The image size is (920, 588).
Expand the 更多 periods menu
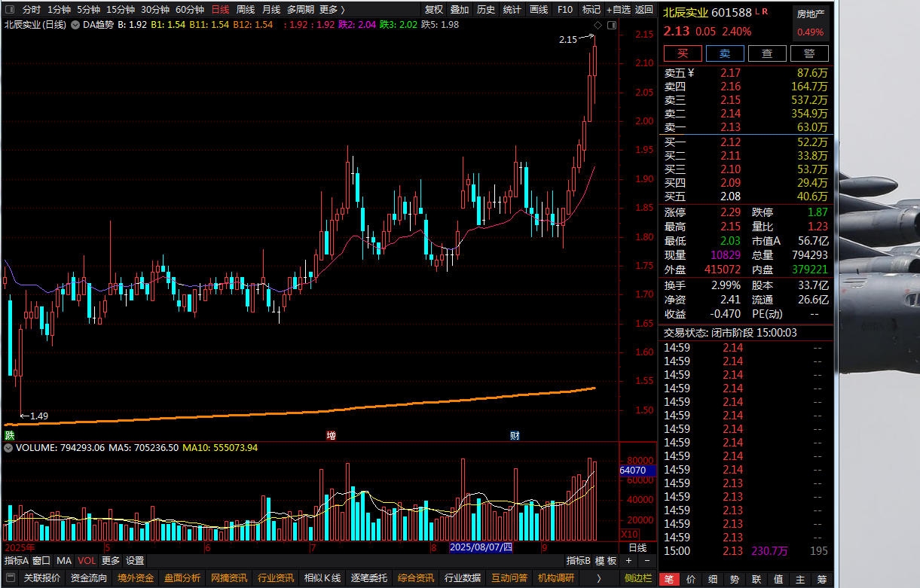coord(332,10)
